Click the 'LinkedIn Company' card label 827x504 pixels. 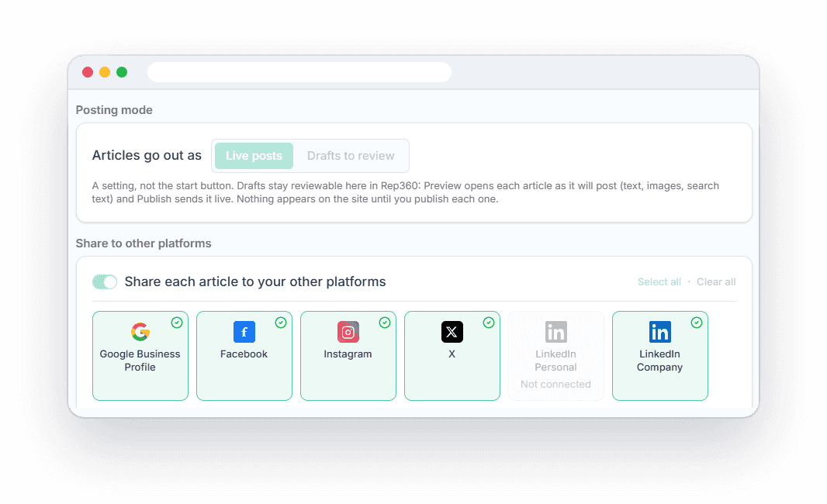(659, 361)
